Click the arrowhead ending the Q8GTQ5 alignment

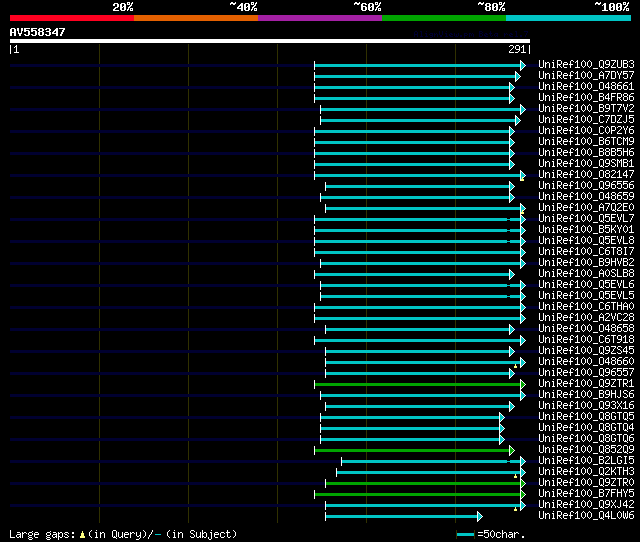coord(502,418)
